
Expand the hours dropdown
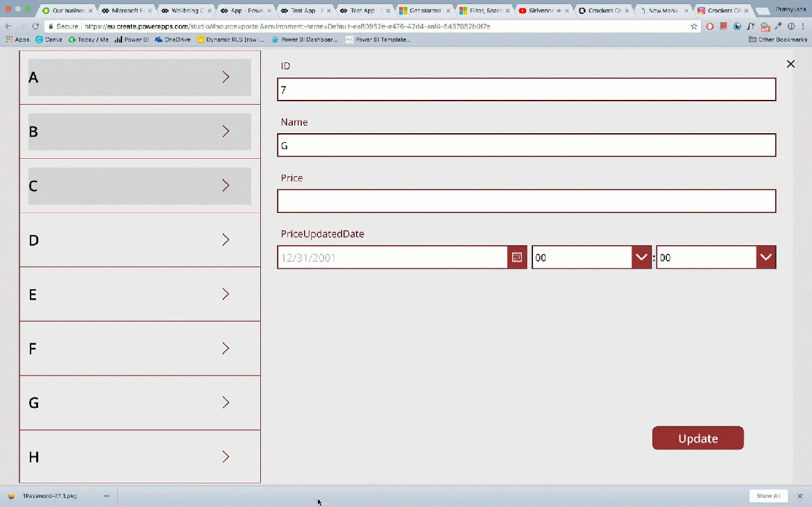pyautogui.click(x=641, y=257)
